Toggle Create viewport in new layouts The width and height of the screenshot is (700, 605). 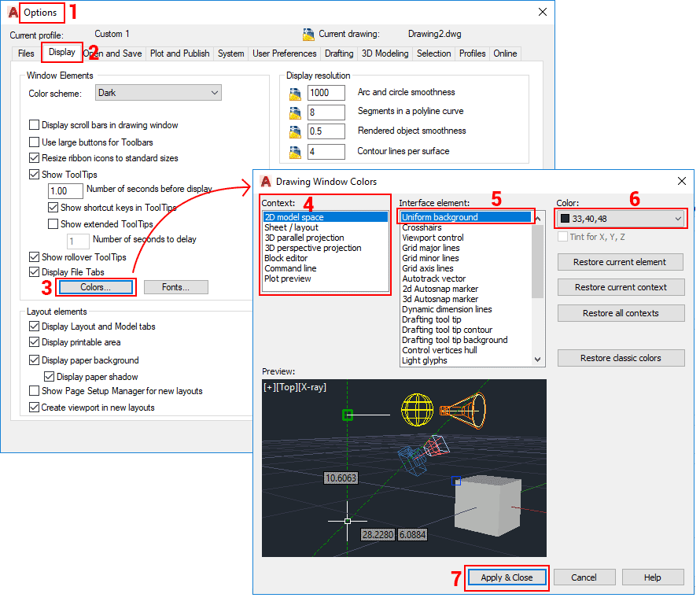(x=34, y=408)
